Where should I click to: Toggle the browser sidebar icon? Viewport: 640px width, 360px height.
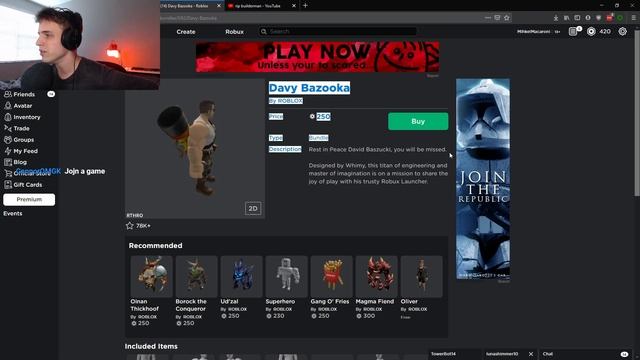pyautogui.click(x=577, y=18)
